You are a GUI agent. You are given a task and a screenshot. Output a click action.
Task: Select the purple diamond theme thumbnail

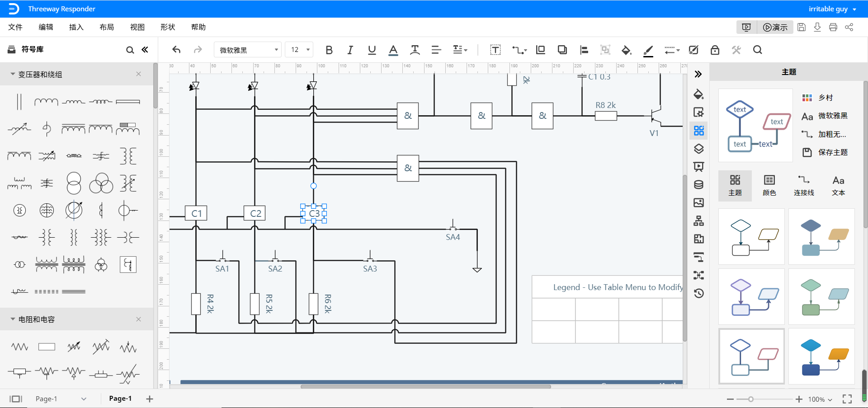751,296
